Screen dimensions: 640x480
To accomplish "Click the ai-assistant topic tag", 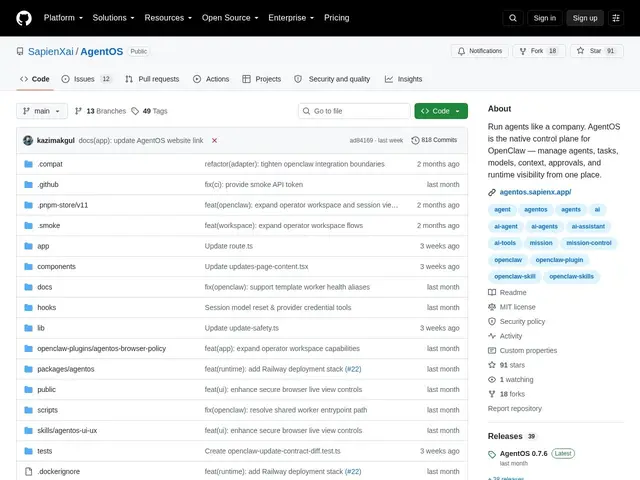I will click(588, 227).
